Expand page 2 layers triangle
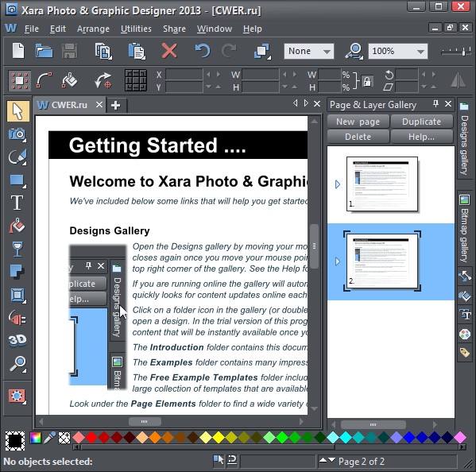 click(x=338, y=261)
